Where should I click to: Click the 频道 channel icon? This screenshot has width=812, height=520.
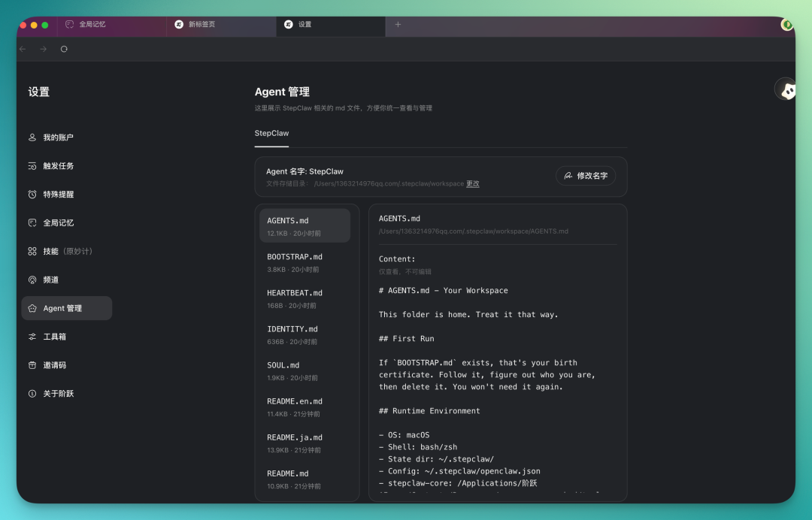pos(32,280)
